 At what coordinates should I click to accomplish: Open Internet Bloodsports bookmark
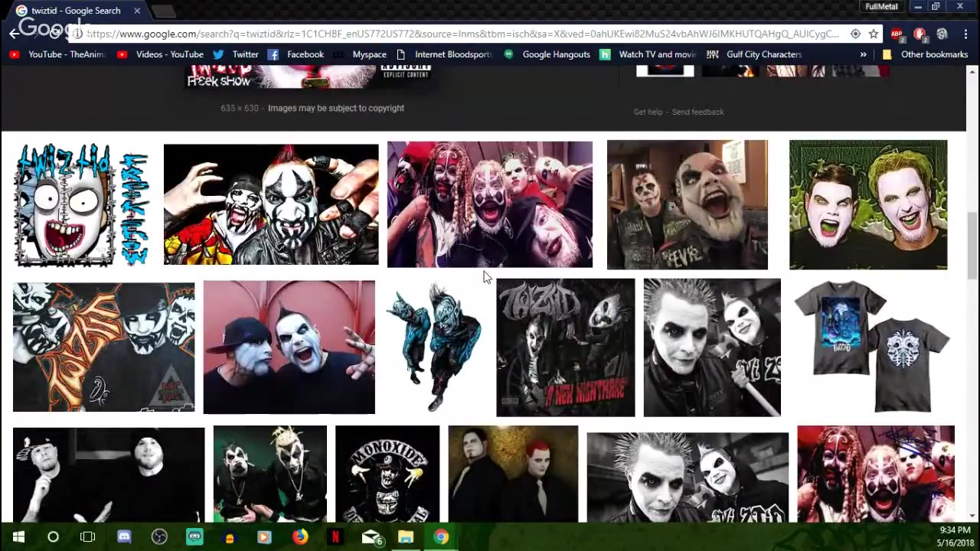click(x=444, y=54)
